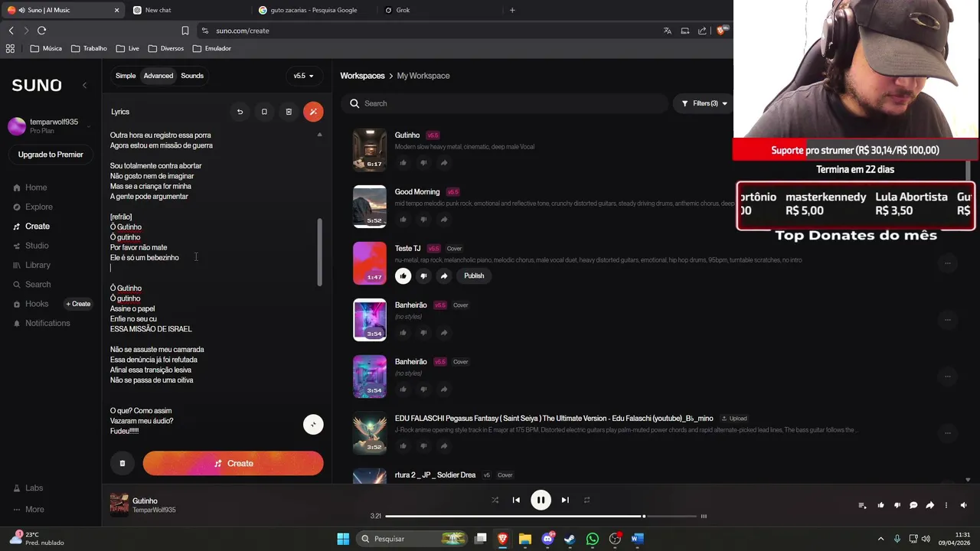
Task: Dislike the Teste TJ song
Action: (423, 275)
